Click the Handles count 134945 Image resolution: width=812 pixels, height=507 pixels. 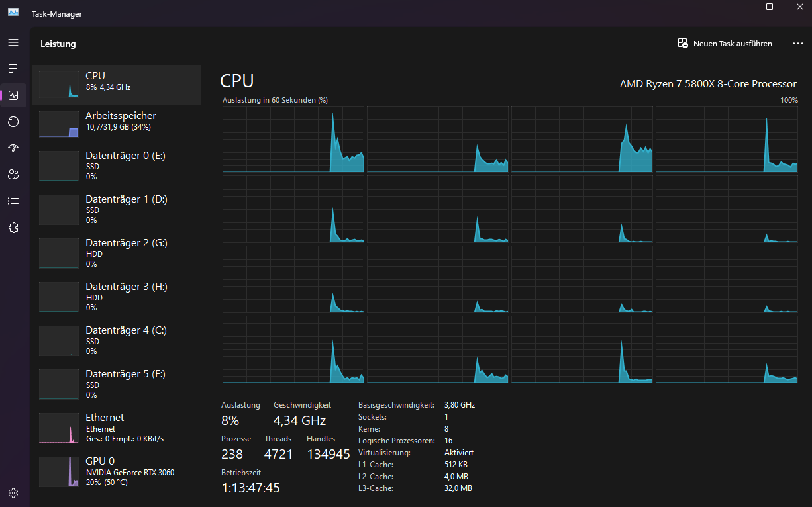(329, 454)
